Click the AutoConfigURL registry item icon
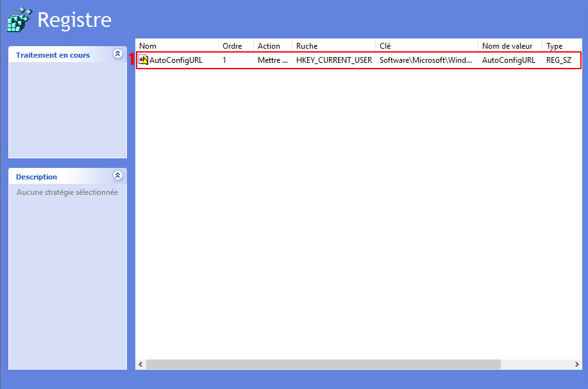This screenshot has height=389, width=588. (x=144, y=60)
